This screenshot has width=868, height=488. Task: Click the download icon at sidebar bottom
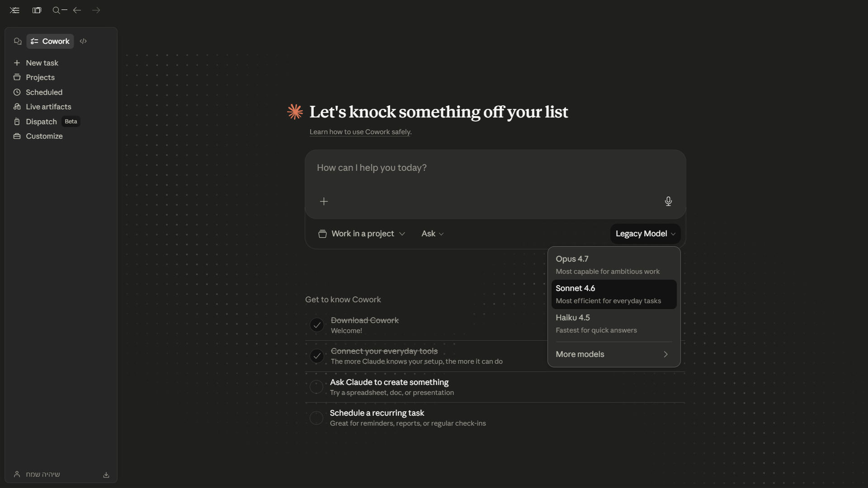pos(106,475)
